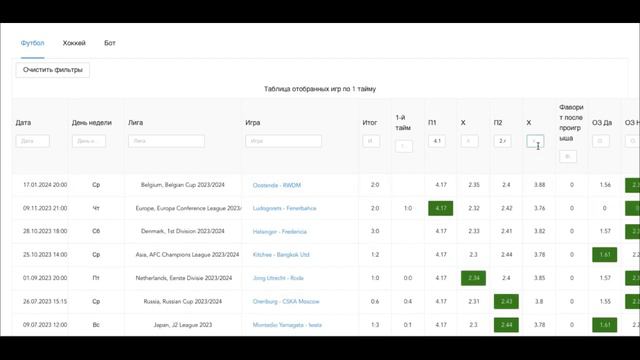Switch to the Футбол tab
Image resolution: width=640 pixels, height=360 pixels.
click(x=33, y=43)
